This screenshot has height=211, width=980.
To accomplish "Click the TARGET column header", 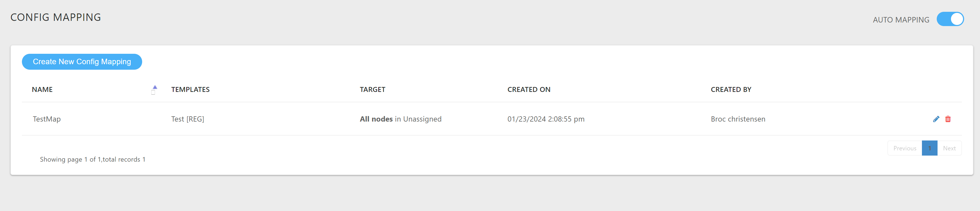I will [372, 89].
